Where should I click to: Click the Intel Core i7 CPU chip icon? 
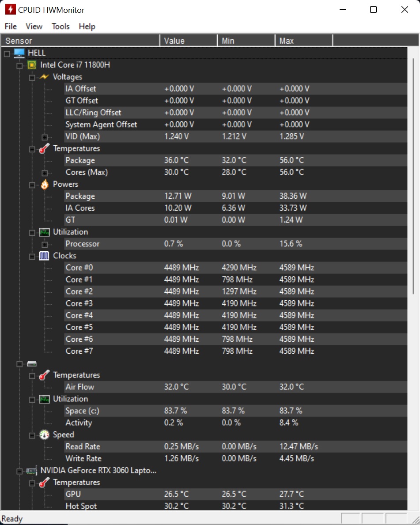pos(32,65)
